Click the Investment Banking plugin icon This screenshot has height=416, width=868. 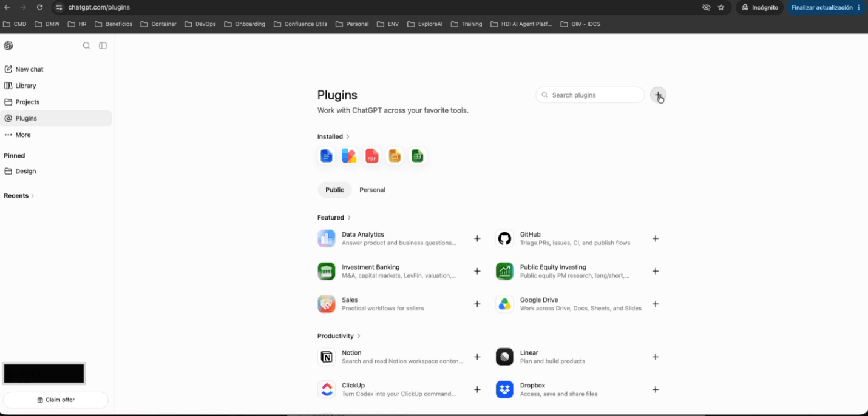point(327,271)
